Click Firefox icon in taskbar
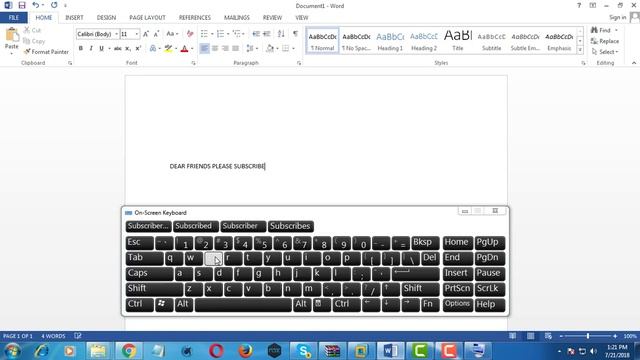The width and height of the screenshot is (640, 360). 245,351
